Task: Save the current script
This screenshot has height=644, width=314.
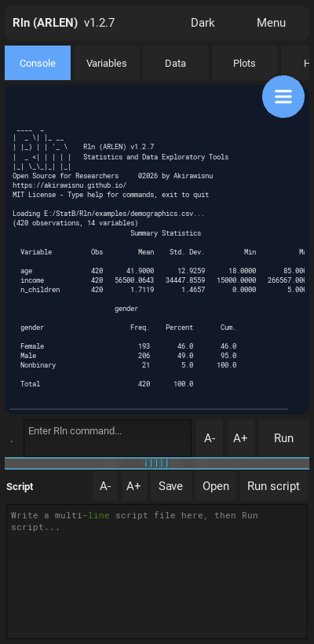Action: (171, 486)
